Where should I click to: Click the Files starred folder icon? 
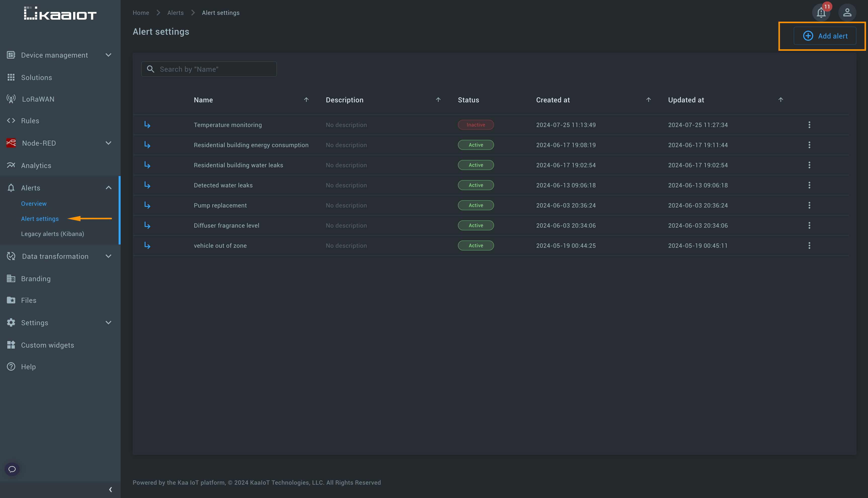tap(11, 300)
